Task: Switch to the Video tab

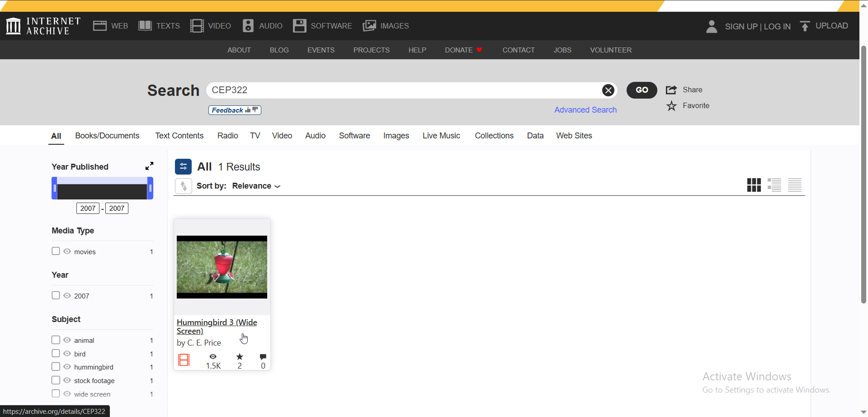Action: pos(282,136)
